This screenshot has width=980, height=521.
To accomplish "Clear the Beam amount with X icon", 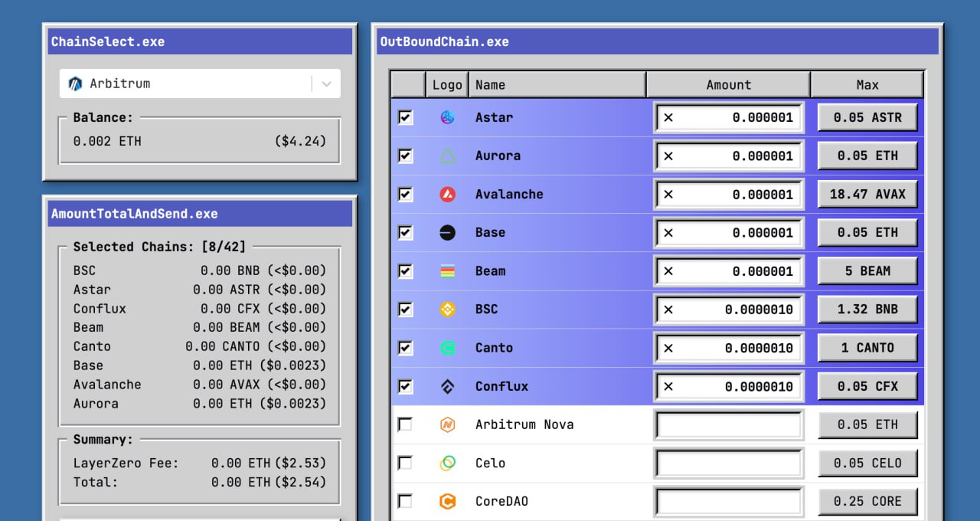I will coord(668,271).
